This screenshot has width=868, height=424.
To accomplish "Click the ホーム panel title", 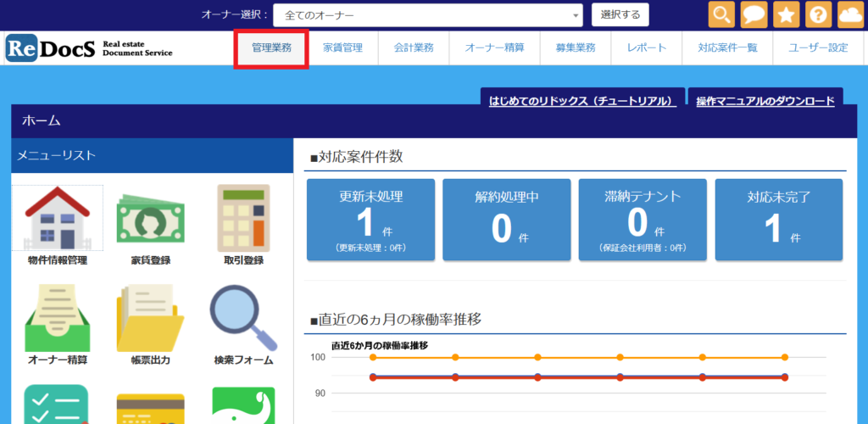I will pos(42,120).
